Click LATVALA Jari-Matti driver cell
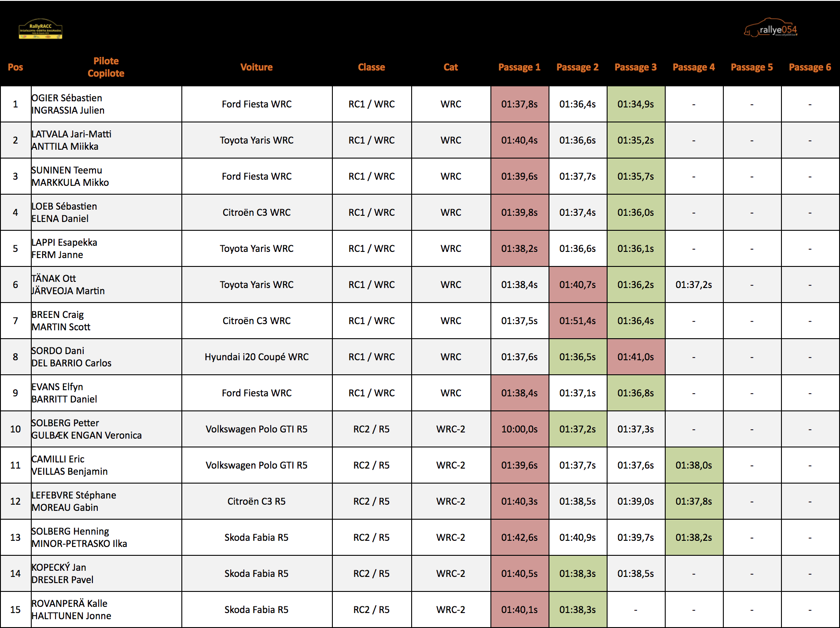The width and height of the screenshot is (840, 628). tap(106, 140)
